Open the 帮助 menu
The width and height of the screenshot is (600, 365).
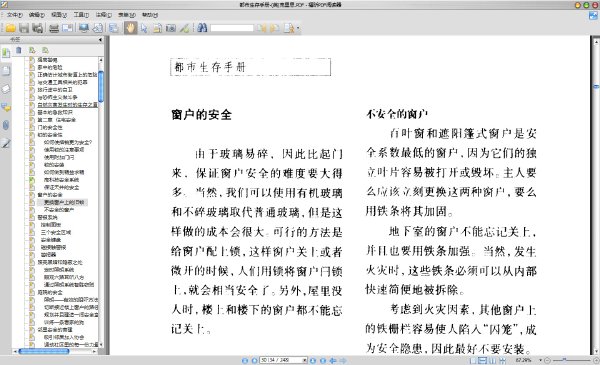click(150, 15)
